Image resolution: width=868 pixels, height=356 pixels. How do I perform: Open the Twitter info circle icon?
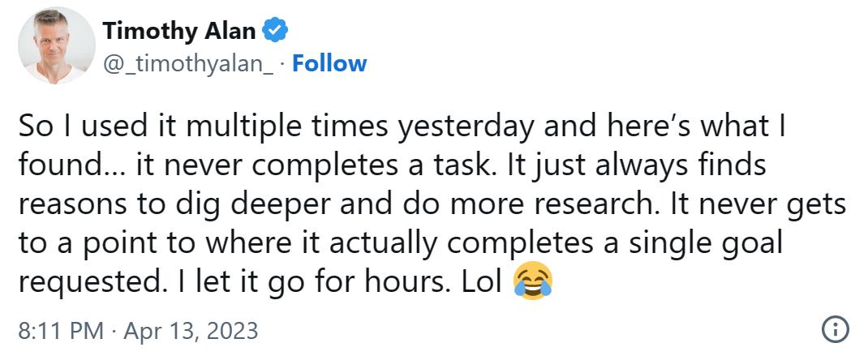835,331
